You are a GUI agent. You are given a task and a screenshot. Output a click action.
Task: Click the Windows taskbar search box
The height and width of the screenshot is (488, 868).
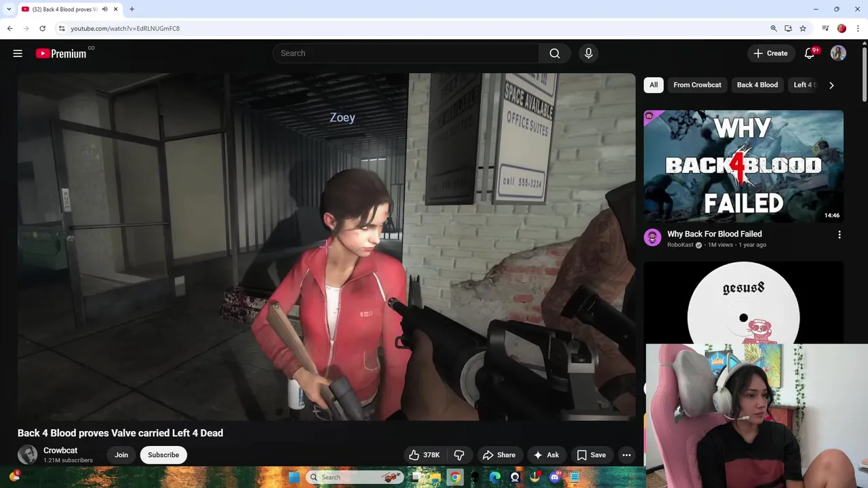click(x=355, y=477)
